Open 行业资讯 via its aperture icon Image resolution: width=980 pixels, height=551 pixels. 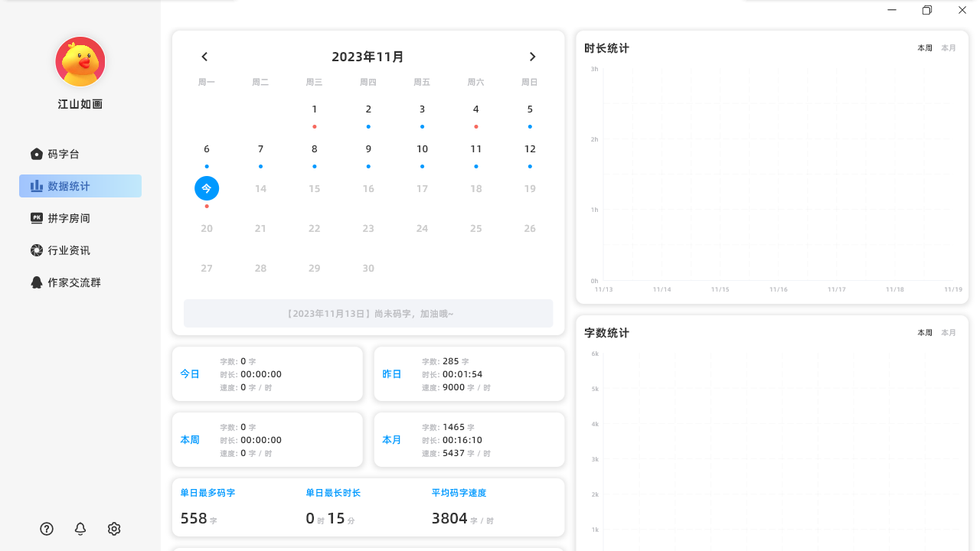[x=36, y=249]
